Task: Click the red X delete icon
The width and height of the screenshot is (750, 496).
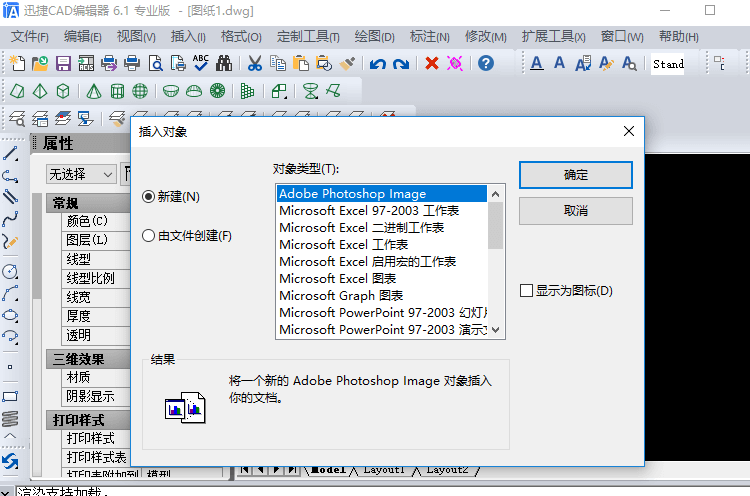Action: (x=432, y=63)
